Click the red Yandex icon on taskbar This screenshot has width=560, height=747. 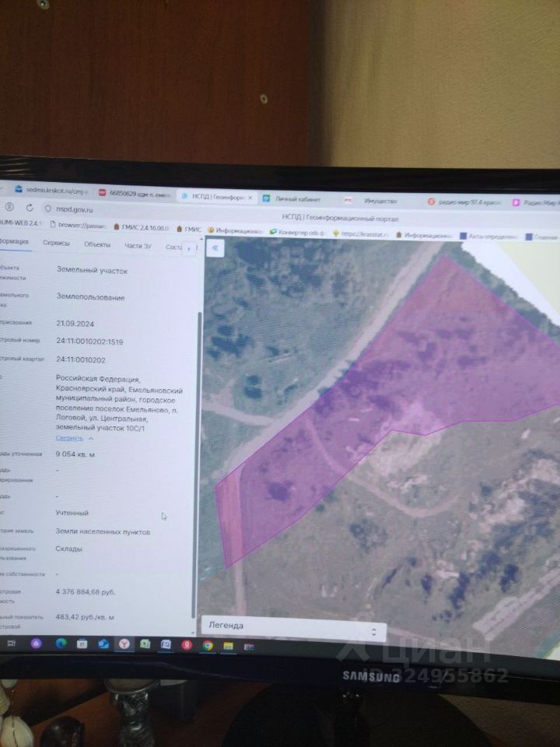click(187, 645)
